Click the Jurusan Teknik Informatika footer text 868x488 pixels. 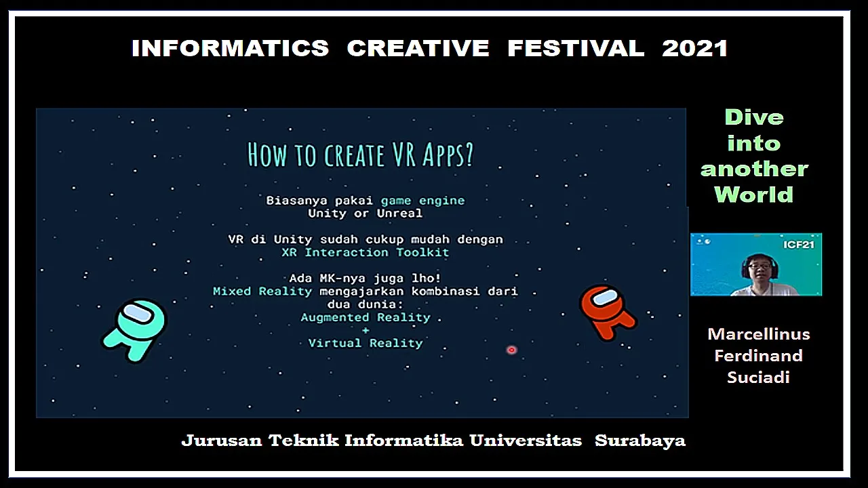click(433, 441)
